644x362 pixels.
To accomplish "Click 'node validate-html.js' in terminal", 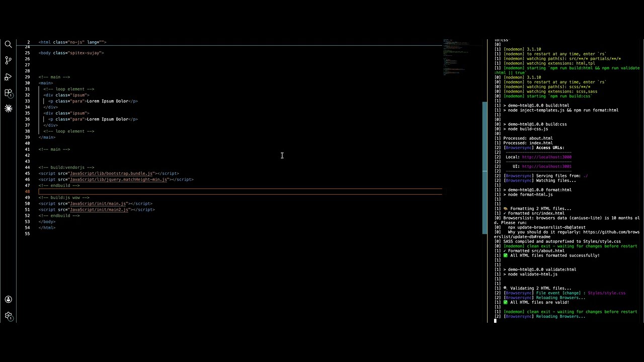I will pyautogui.click(x=532, y=274).
